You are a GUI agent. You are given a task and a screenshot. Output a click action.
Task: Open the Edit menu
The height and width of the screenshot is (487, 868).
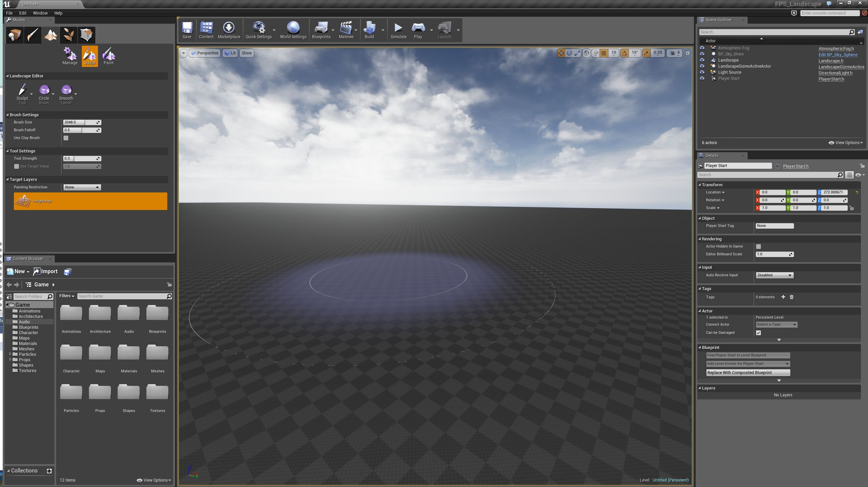click(x=23, y=13)
